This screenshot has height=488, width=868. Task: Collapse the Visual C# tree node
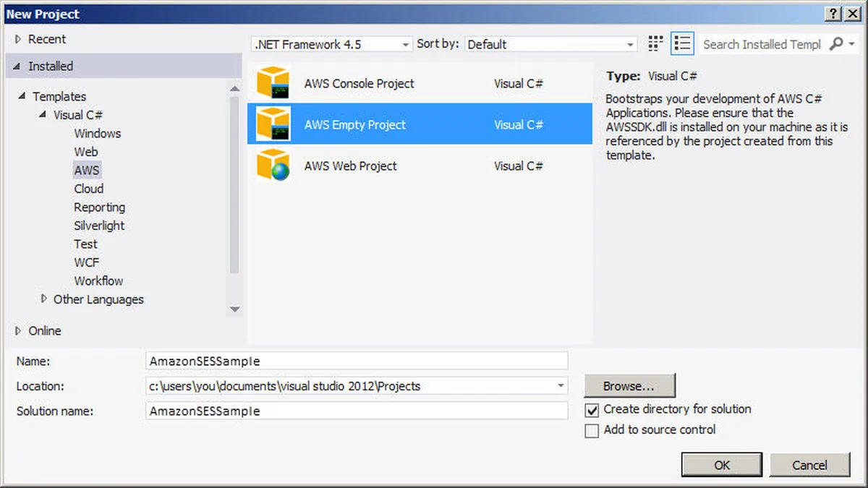[x=43, y=115]
